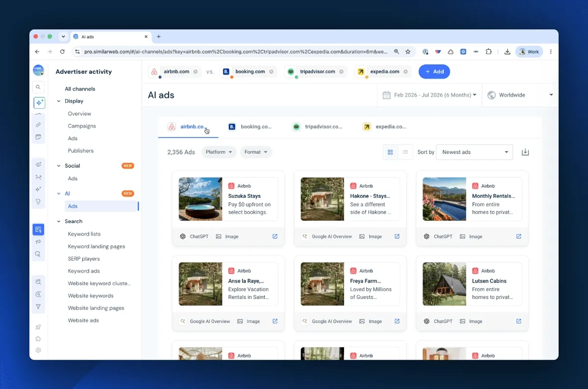Collapse the Search section
This screenshot has width=588, height=389.
59,221
